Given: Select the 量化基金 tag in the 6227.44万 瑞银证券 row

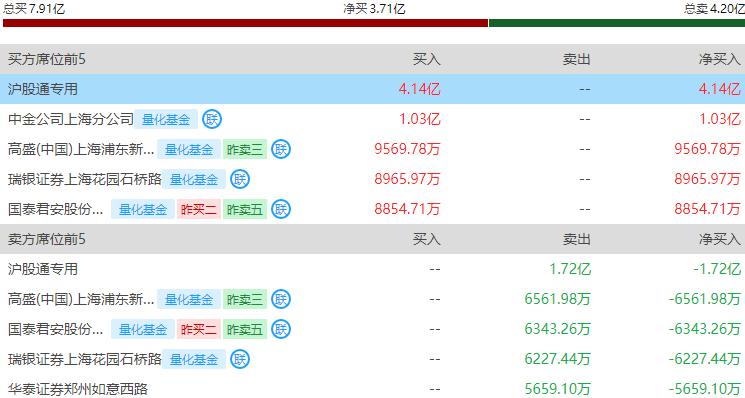Looking at the screenshot, I should click(194, 359).
